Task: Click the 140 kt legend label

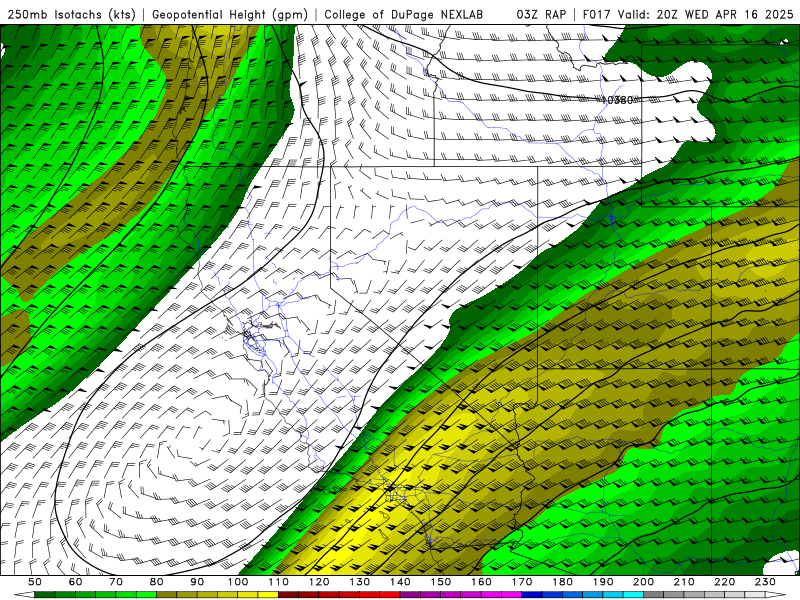Action: pos(400,582)
